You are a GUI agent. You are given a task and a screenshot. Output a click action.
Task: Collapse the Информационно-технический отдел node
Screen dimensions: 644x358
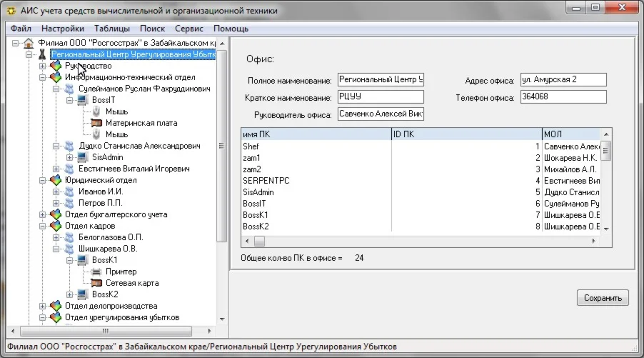pos(43,77)
